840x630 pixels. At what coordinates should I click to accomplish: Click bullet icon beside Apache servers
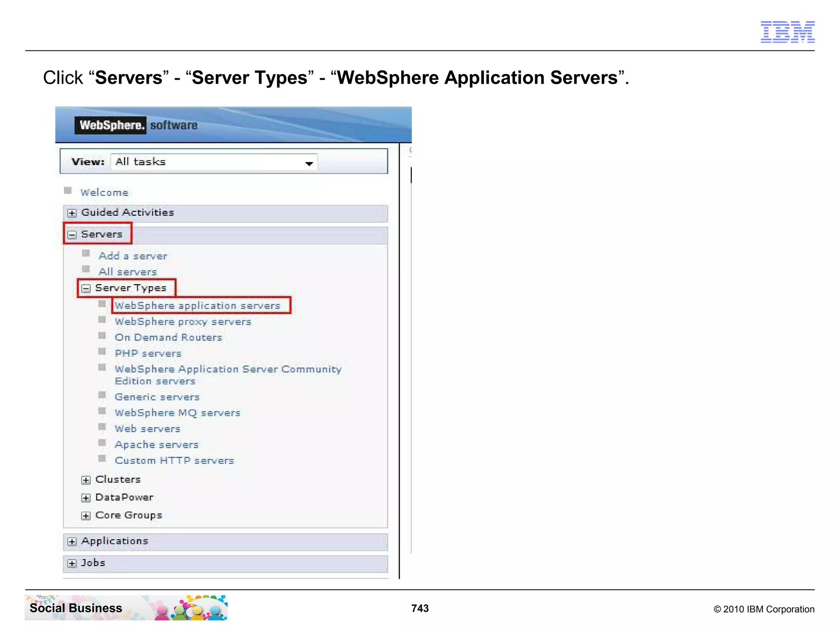pyautogui.click(x=102, y=443)
